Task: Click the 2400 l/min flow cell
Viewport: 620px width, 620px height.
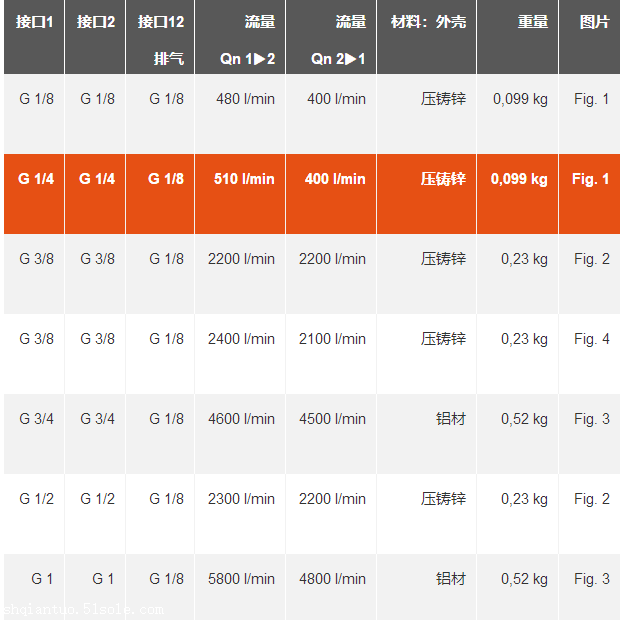Action: (x=241, y=339)
